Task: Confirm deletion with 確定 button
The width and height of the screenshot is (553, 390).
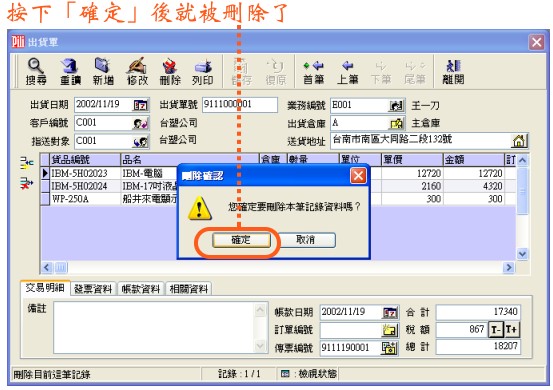Action: pos(241,240)
